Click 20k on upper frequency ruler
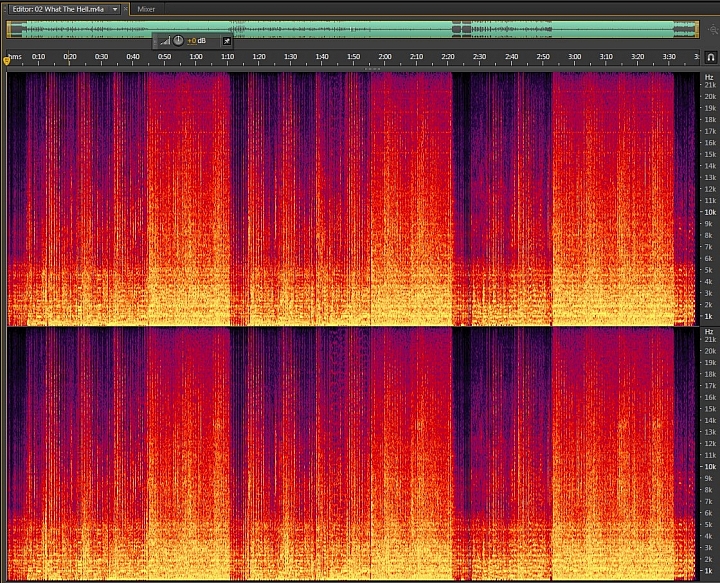This screenshot has width=720, height=583. coord(710,96)
